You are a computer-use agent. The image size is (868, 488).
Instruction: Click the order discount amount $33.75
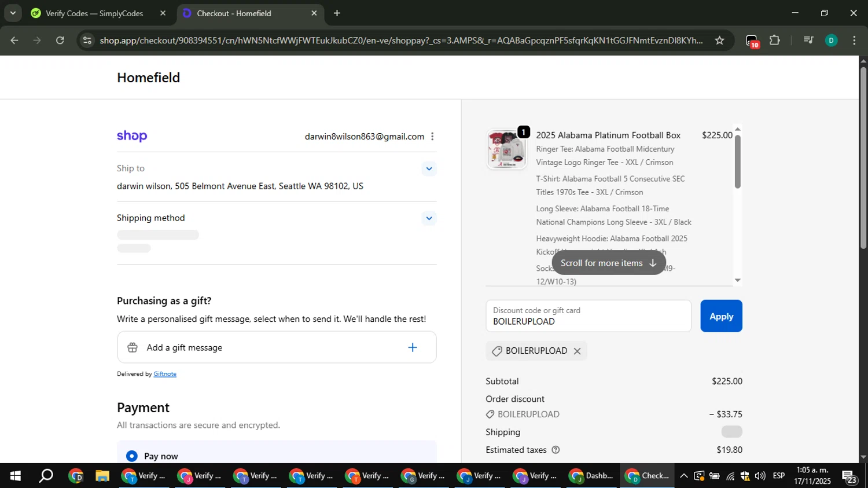pos(726,414)
